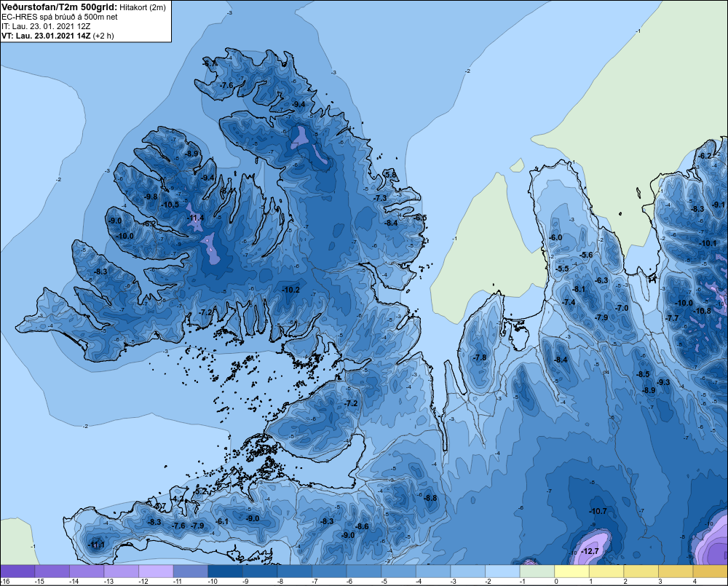Click the -5.5 temperature label
The height and width of the screenshot is (586, 728).
(562, 269)
